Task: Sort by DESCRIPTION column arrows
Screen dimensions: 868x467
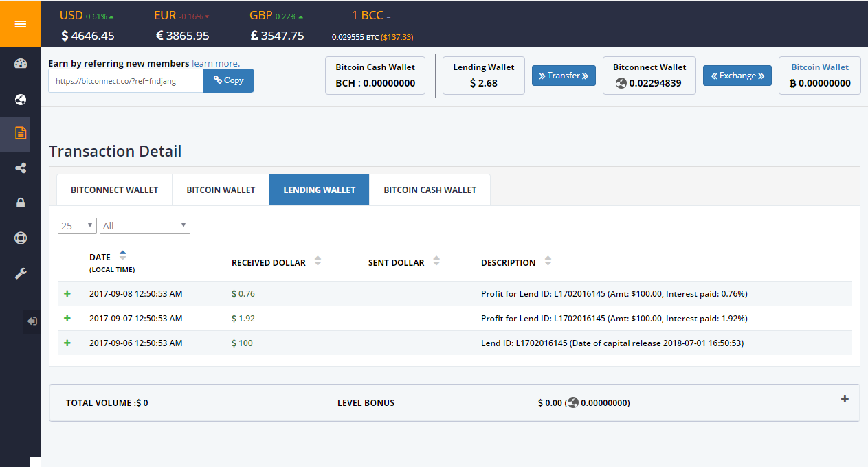Action: pyautogui.click(x=548, y=261)
